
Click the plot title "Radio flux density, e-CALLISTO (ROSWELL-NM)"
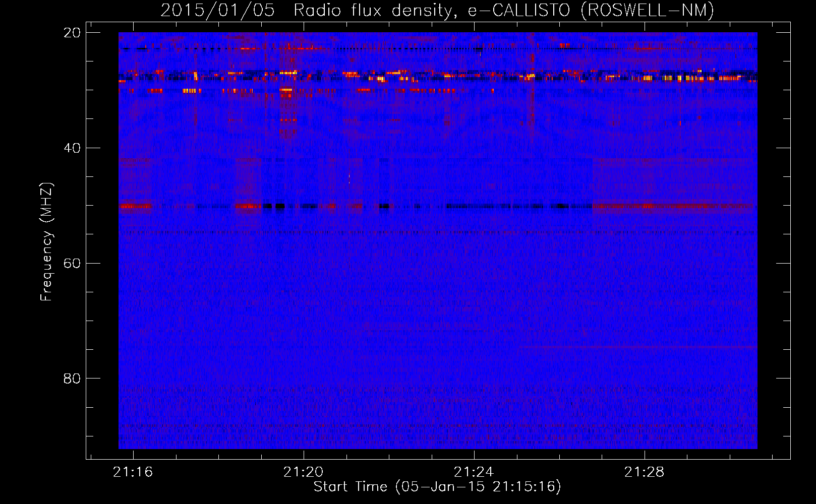pyautogui.click(x=504, y=10)
